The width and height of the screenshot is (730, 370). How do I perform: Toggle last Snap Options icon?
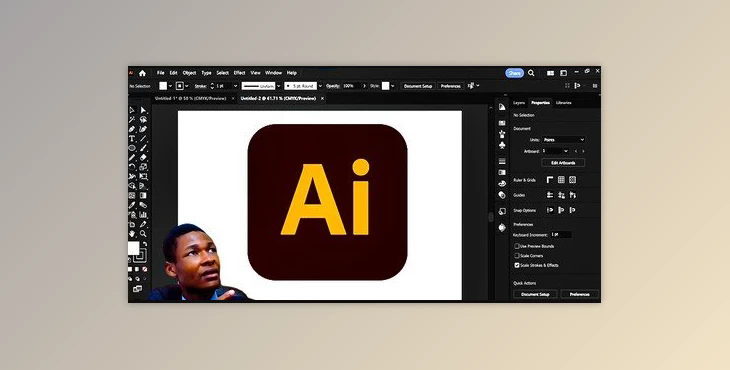point(572,210)
